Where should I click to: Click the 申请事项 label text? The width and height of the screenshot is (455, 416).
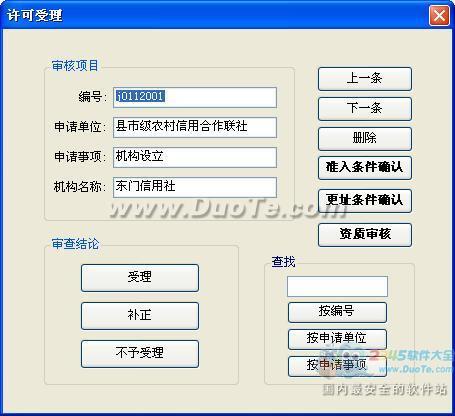[x=80, y=157]
